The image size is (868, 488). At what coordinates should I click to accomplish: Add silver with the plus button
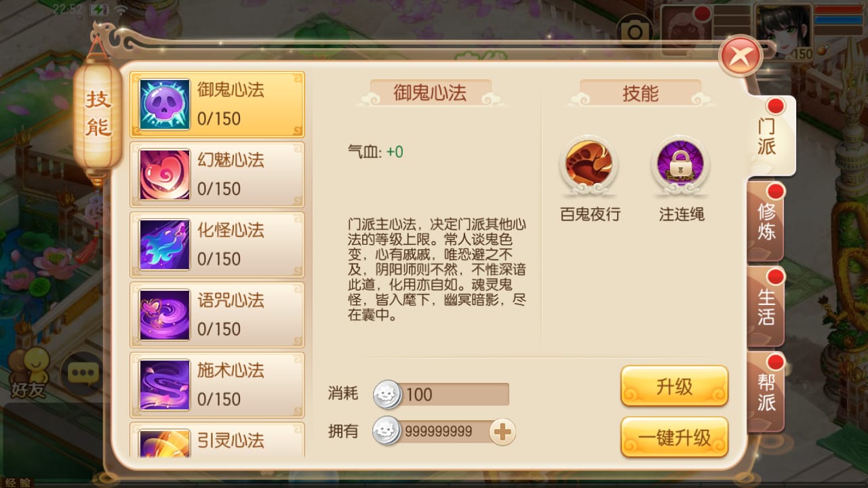(502, 432)
